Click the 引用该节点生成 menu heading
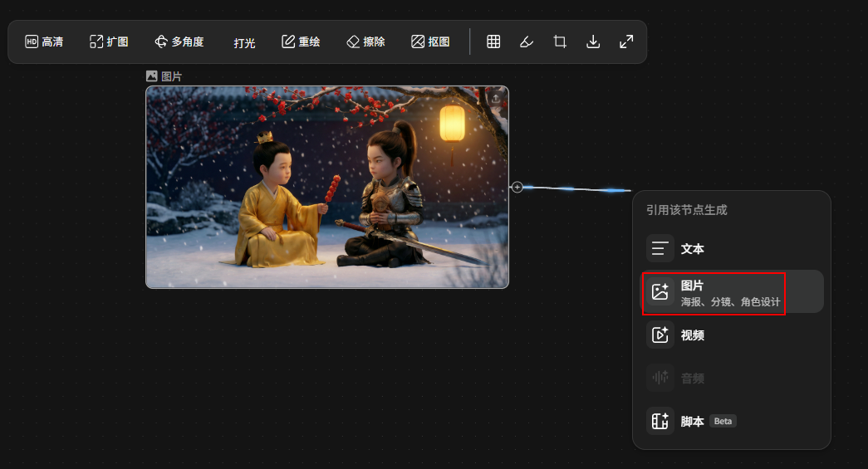Image resolution: width=868 pixels, height=469 pixels. [x=686, y=210]
